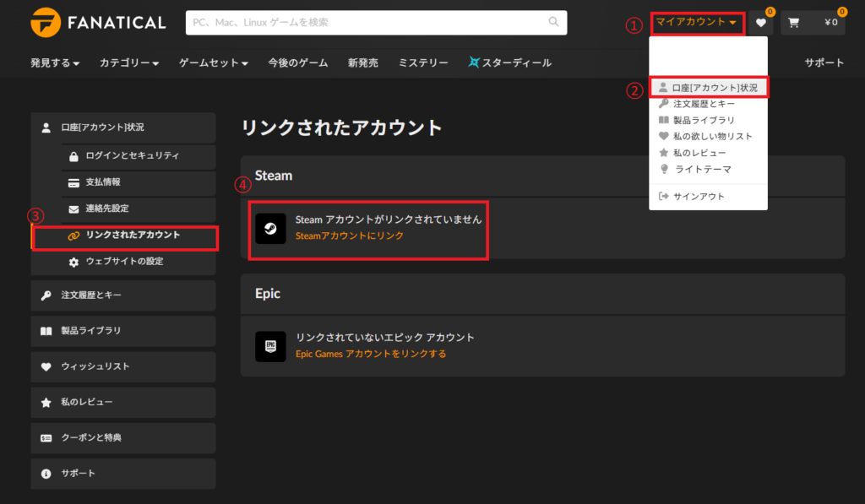Open サポート in top navigation
Image resolution: width=865 pixels, height=504 pixels.
[x=824, y=62]
